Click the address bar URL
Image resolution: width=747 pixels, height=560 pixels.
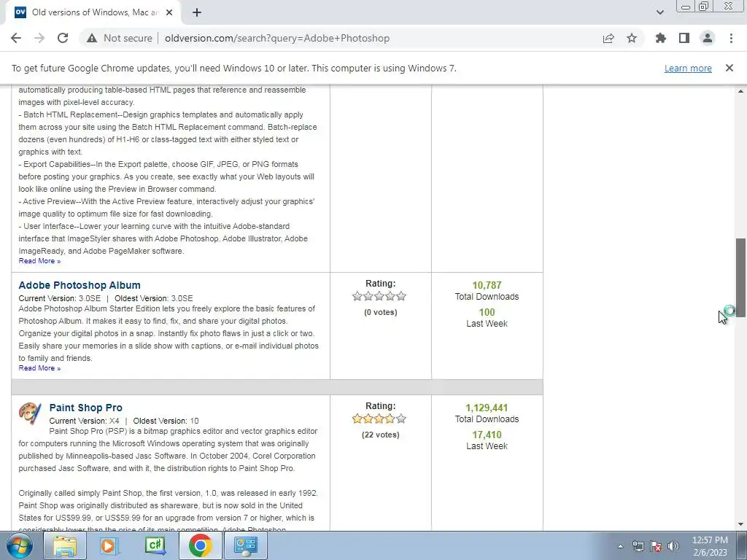(277, 38)
